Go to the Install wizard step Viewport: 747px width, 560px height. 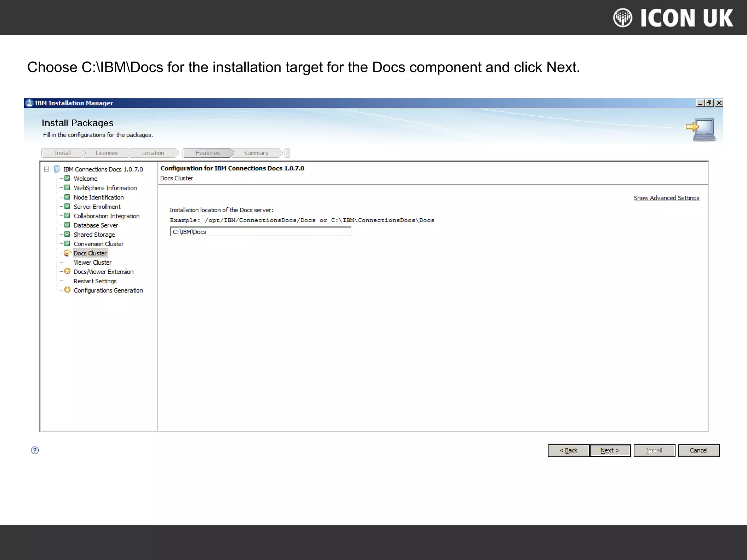[63, 153]
